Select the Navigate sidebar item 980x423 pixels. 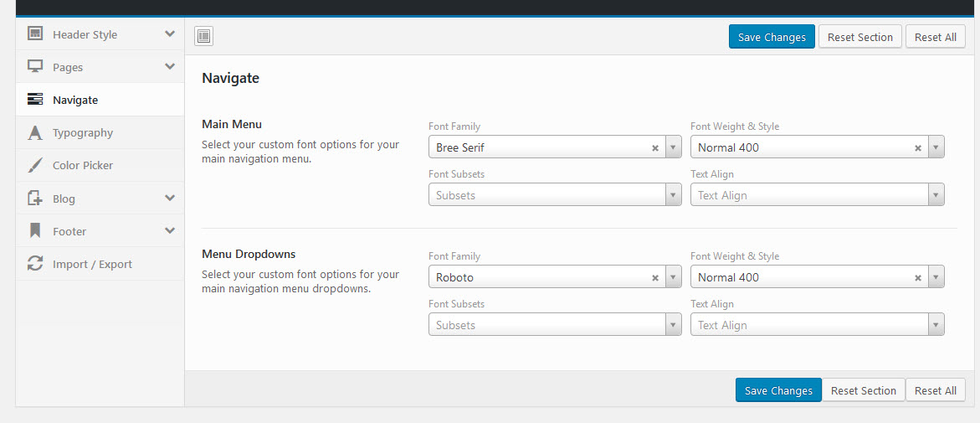pos(100,100)
